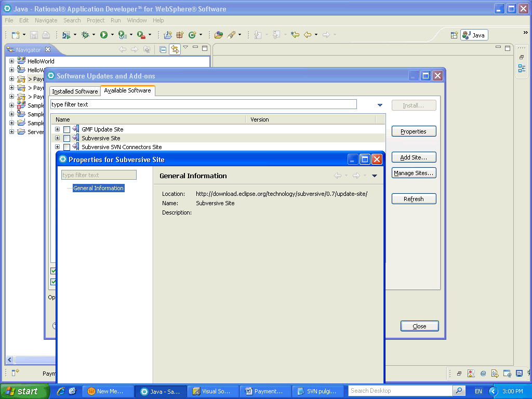Image resolution: width=532 pixels, height=399 pixels.
Task: Click filter text field in Available Software
Action: point(204,104)
